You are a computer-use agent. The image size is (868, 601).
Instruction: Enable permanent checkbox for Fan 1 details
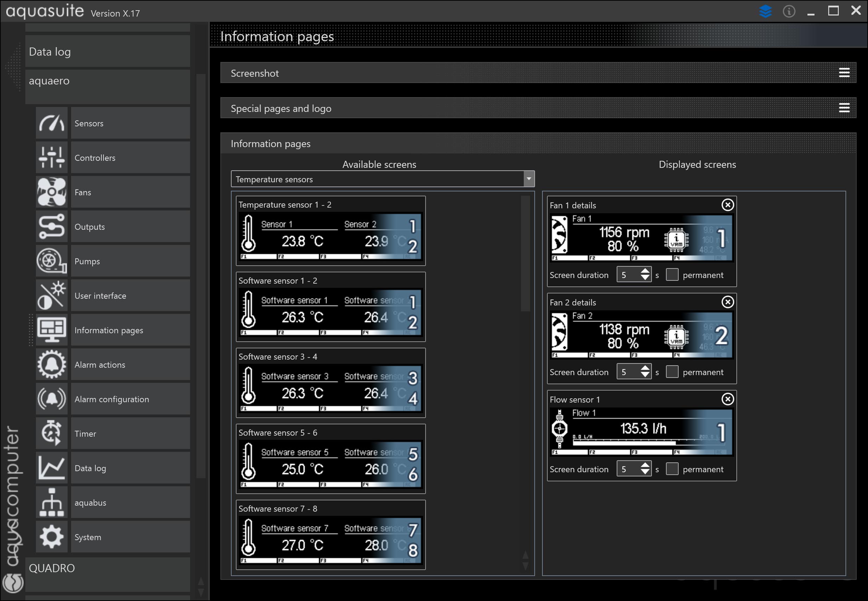[x=672, y=274]
